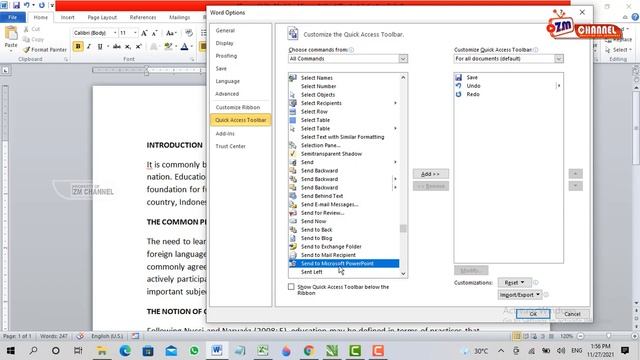Viewport: 640px width, 360px height.
Task: Close the Word Options dialog
Action: pyautogui.click(x=582, y=12)
